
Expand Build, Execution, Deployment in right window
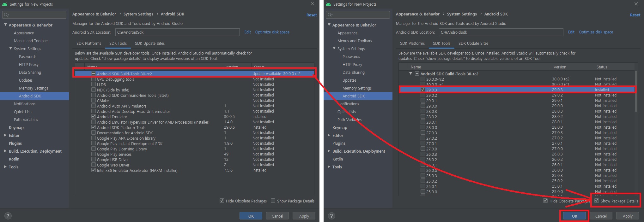pyautogui.click(x=329, y=151)
